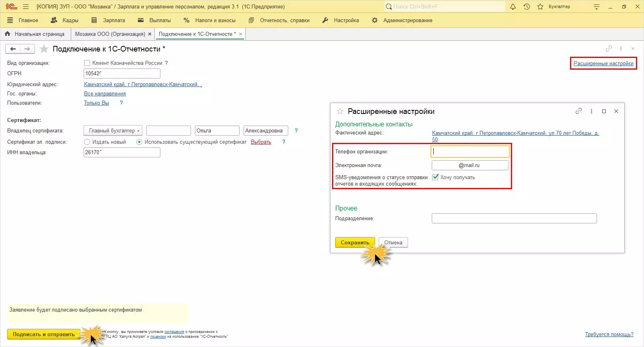Viewport: 644px width, 347px height.
Task: Open the hamburger service menu in title bar
Action: [x=26, y=6]
